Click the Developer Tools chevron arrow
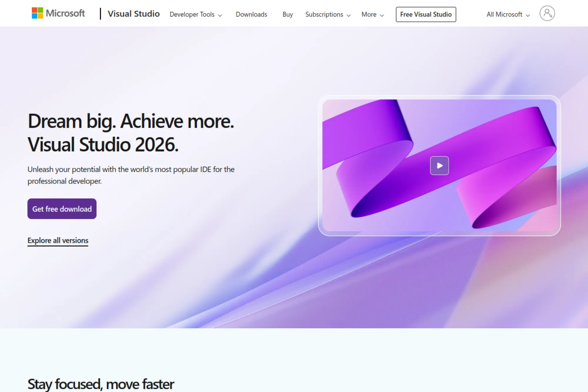588x392 pixels. click(x=220, y=15)
